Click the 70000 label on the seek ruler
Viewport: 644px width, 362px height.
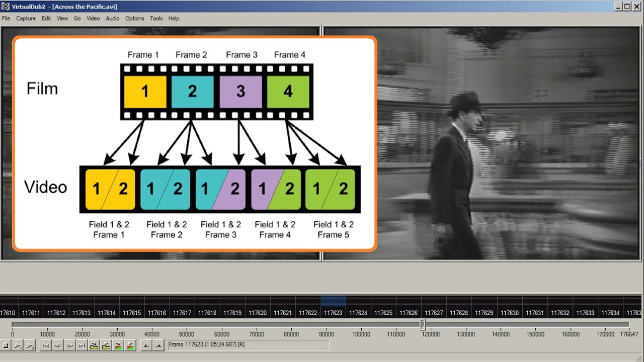pyautogui.click(x=257, y=334)
